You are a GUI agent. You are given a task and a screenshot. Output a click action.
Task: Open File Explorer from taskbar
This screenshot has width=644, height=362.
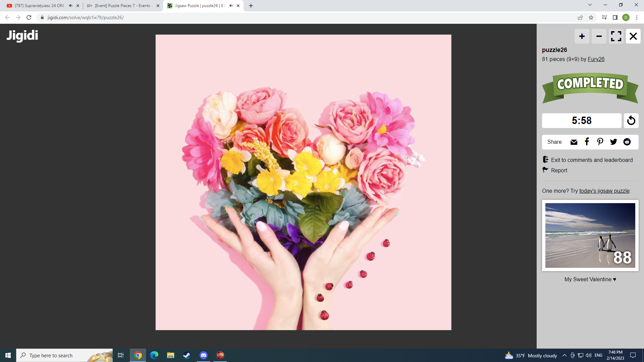pyautogui.click(x=171, y=355)
